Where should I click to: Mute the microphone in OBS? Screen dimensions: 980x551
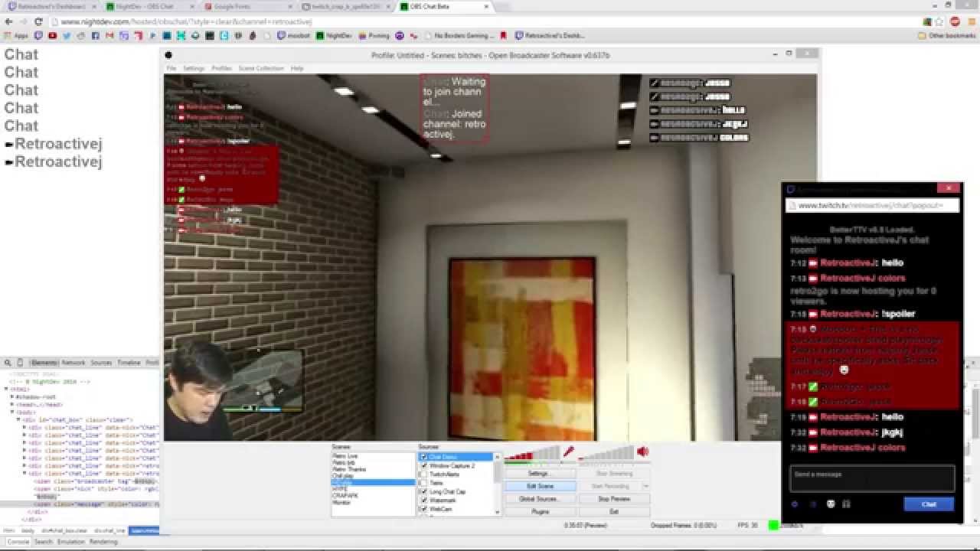click(568, 452)
